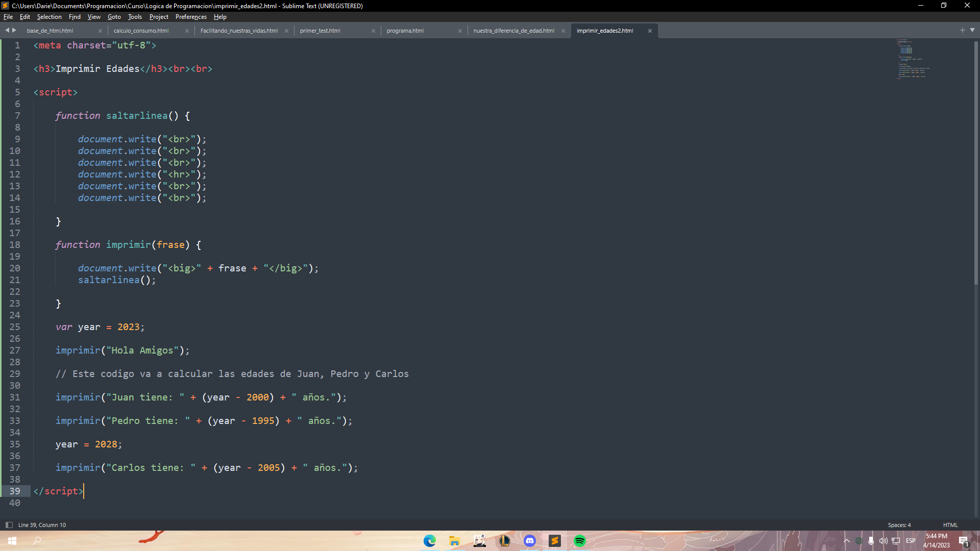Click the File menu item
This screenshot has width=980, height=551.
pyautogui.click(x=9, y=17)
